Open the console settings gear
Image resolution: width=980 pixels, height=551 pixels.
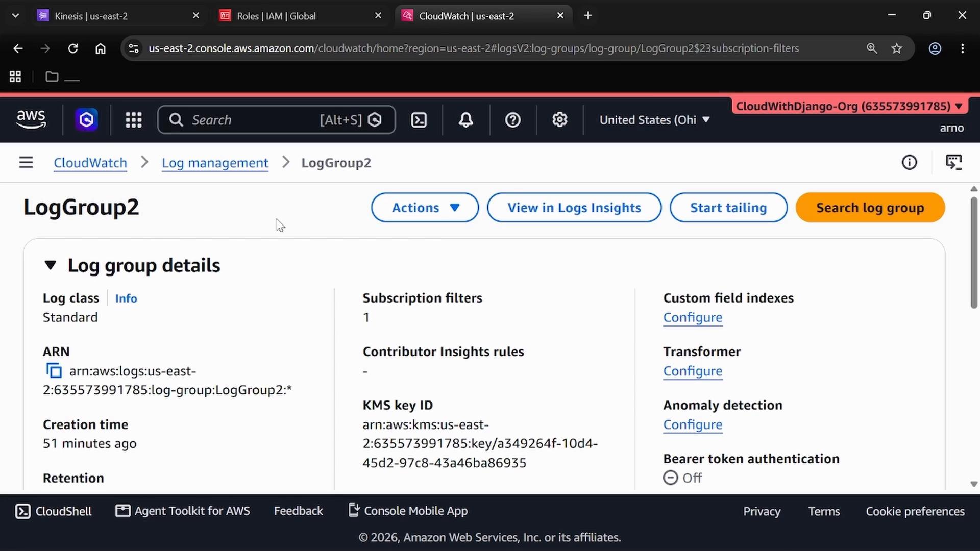click(560, 120)
